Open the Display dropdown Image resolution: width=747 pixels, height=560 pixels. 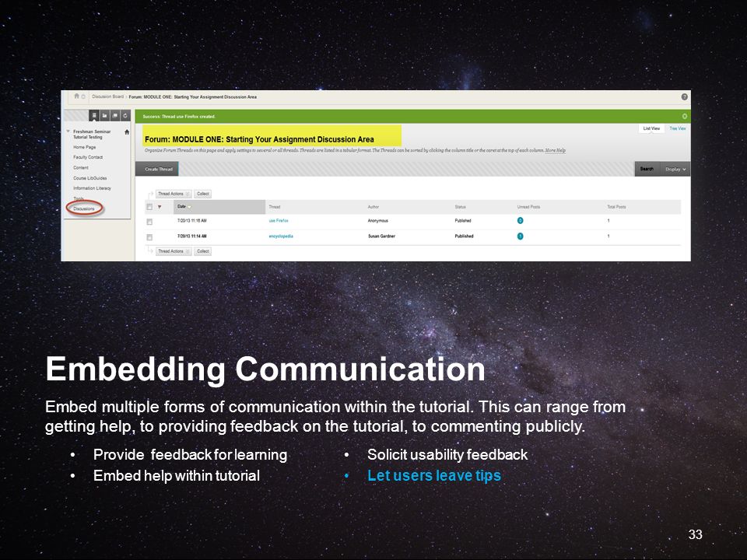click(x=675, y=169)
